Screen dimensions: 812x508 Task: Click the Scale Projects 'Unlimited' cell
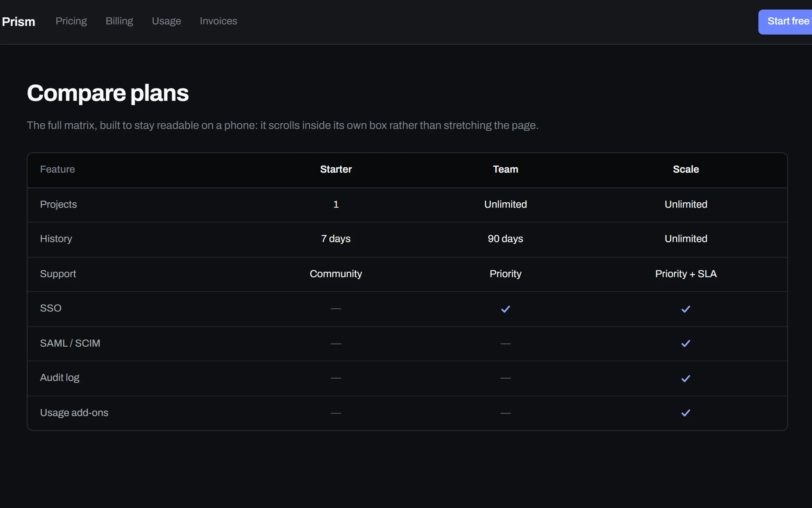(x=686, y=204)
